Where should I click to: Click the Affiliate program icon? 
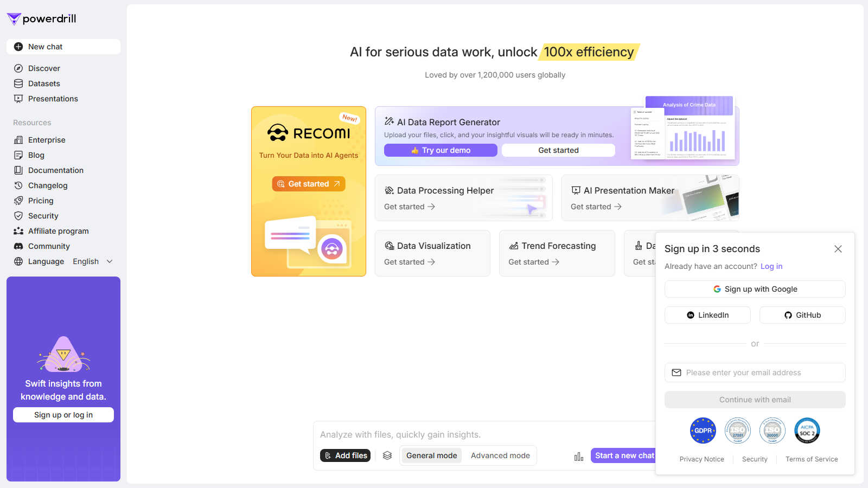pos(18,231)
